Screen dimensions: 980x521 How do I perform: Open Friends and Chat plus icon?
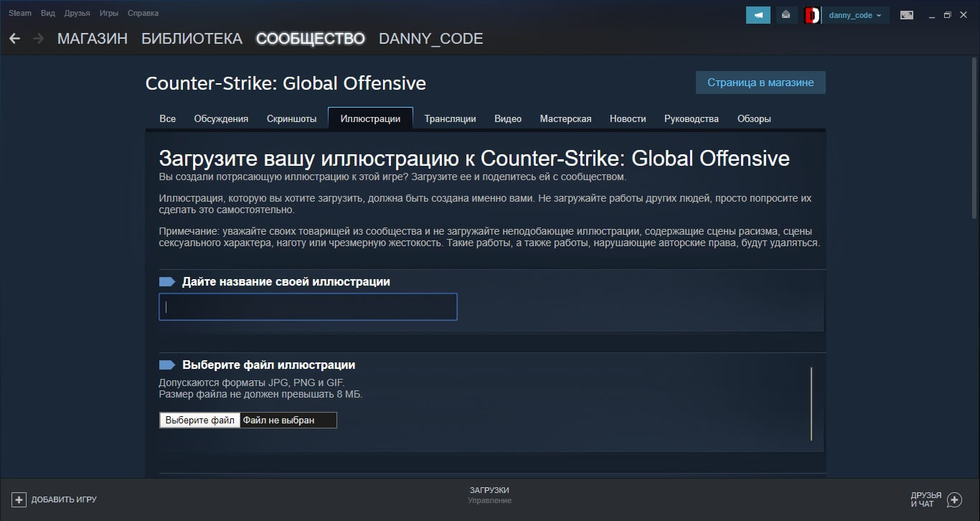tap(954, 499)
